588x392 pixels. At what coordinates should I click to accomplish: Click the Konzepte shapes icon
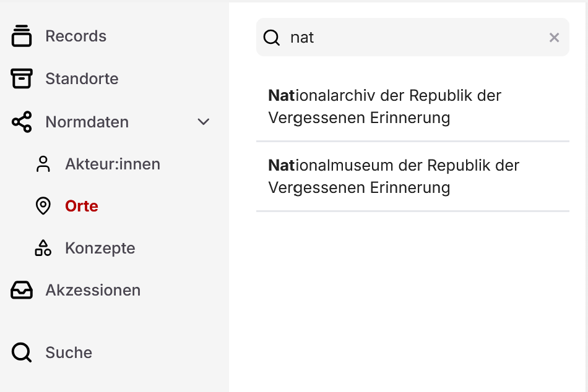[x=43, y=248]
